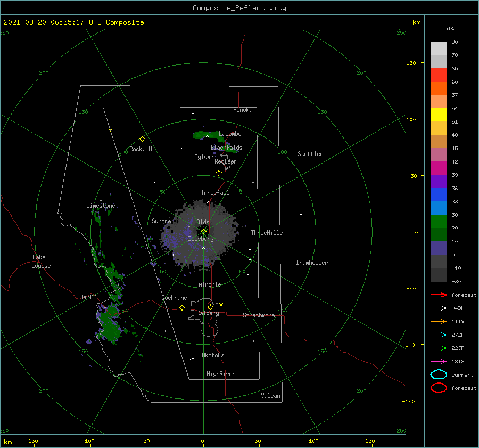The image size is (479, 448).
Task: Click the Cochrane label
Action: pyautogui.click(x=174, y=298)
